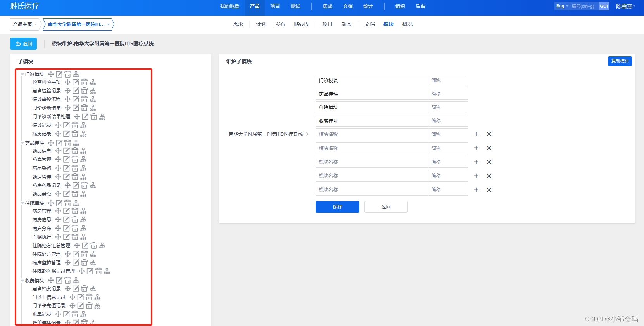Image resolution: width=644 pixels, height=326 pixels.
Task: Delete the 病床监护管理 module
Action: click(x=85, y=263)
